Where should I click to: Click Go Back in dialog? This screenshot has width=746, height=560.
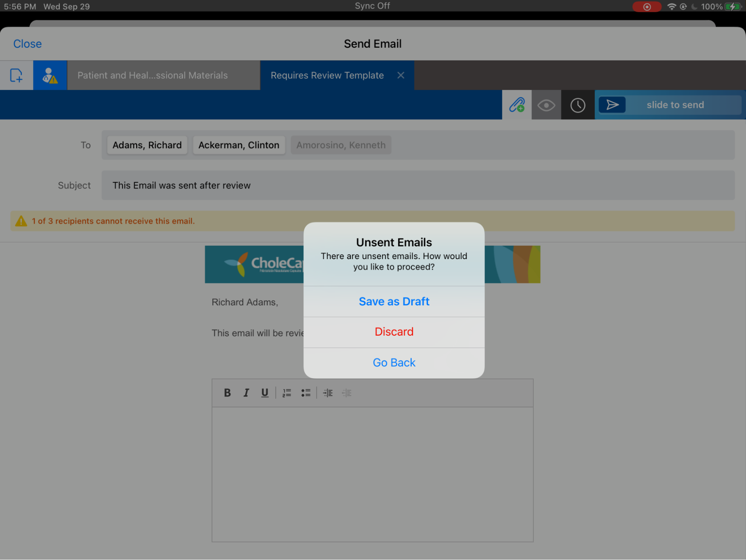[x=394, y=363]
